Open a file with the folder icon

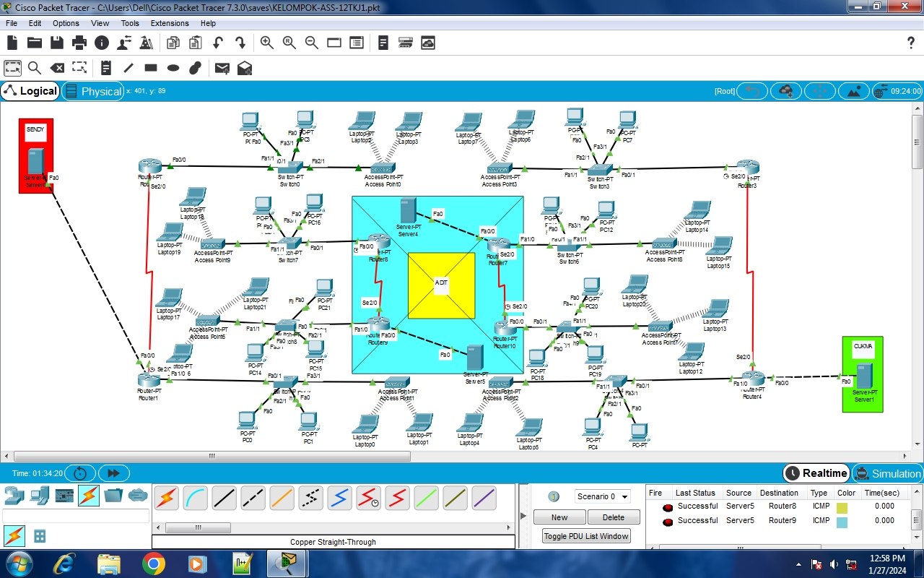pyautogui.click(x=34, y=43)
